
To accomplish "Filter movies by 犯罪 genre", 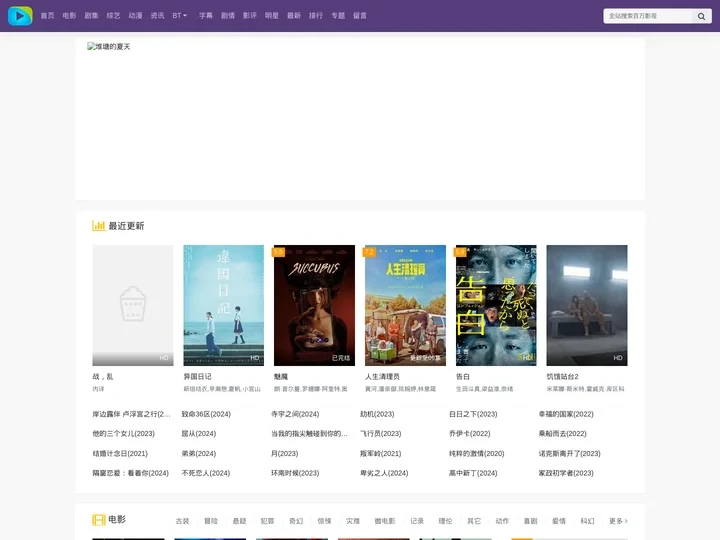I will pos(267,521).
